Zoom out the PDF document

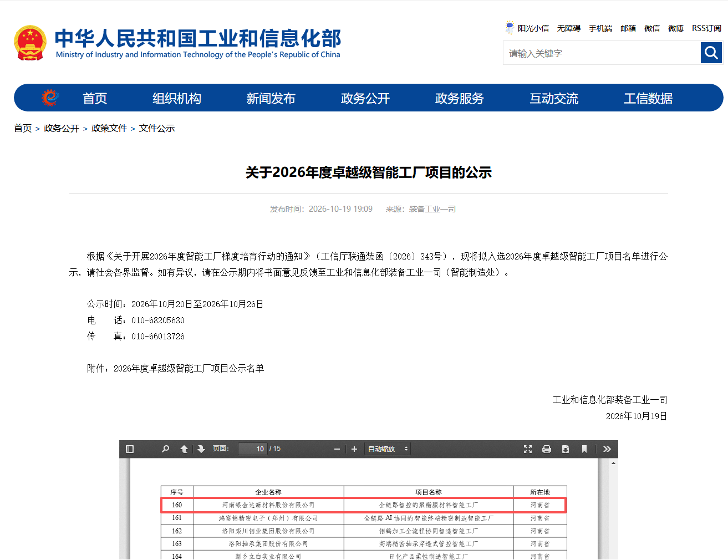tap(337, 449)
